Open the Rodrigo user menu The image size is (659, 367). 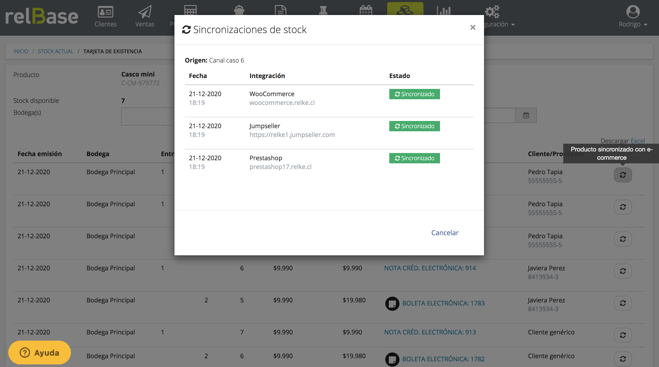[633, 16]
